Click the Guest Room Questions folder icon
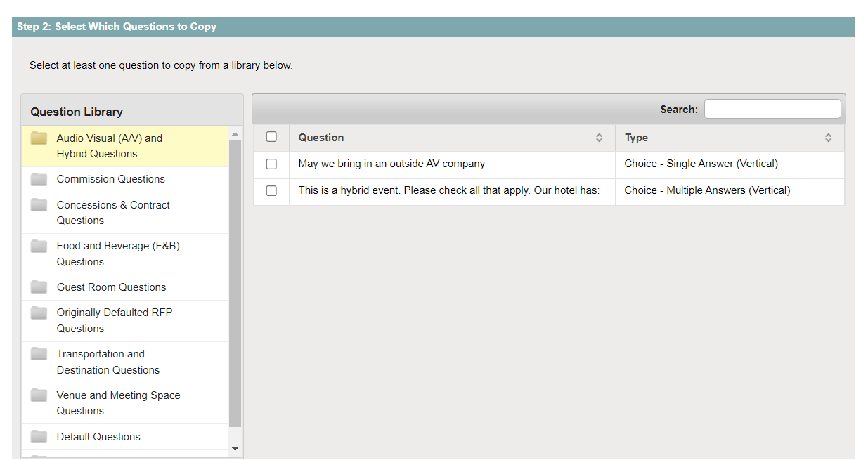 click(x=39, y=287)
